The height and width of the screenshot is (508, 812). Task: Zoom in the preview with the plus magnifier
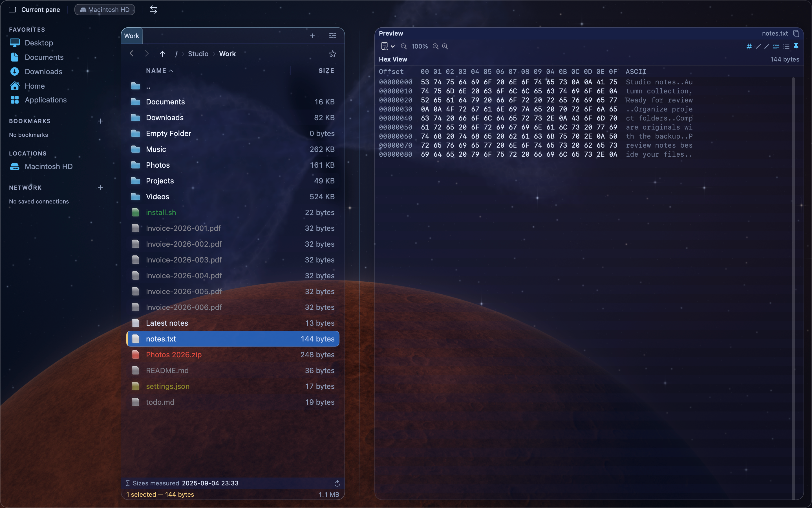pos(436,46)
